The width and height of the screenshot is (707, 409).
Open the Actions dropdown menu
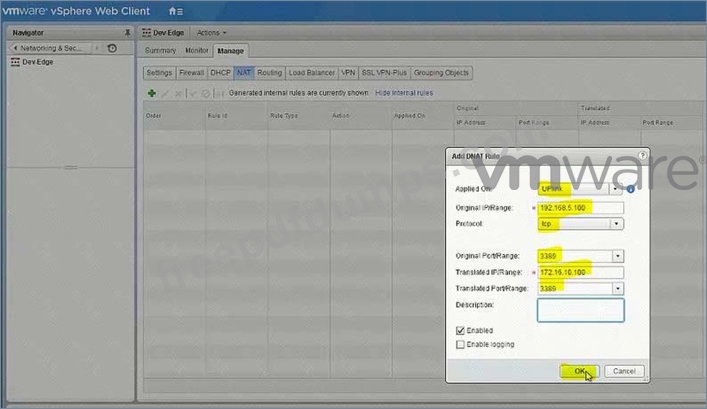pyautogui.click(x=211, y=32)
